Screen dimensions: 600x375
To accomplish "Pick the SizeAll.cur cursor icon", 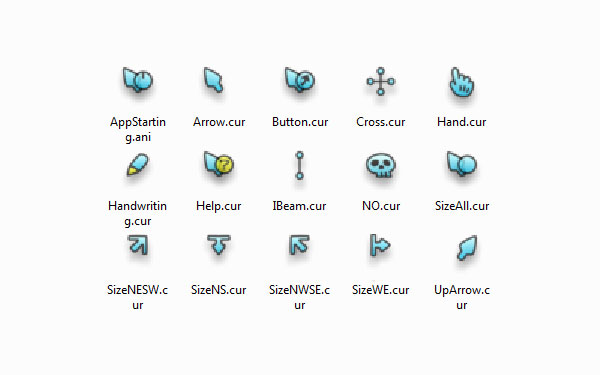I will pyautogui.click(x=462, y=164).
